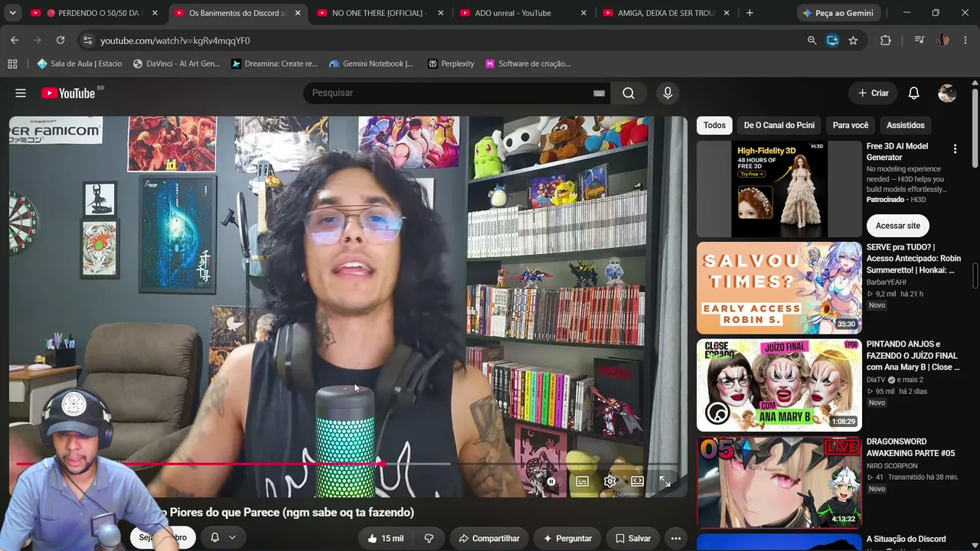Viewport: 980px width, 551px height.
Task: Go back with the browser back arrow
Action: (15, 40)
